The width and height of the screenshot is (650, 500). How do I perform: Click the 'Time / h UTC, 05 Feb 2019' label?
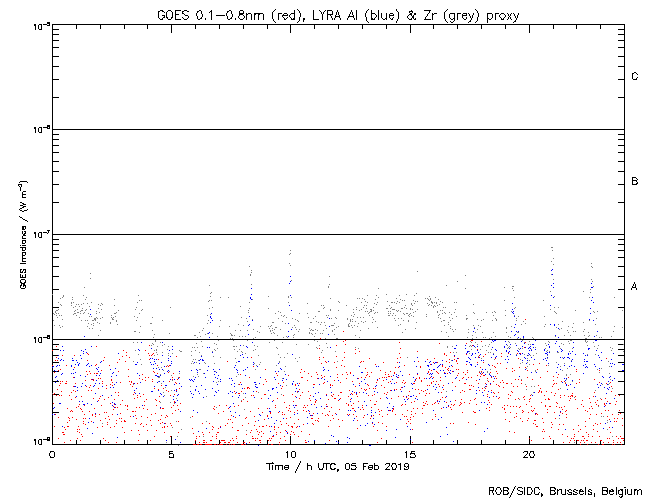(338, 465)
